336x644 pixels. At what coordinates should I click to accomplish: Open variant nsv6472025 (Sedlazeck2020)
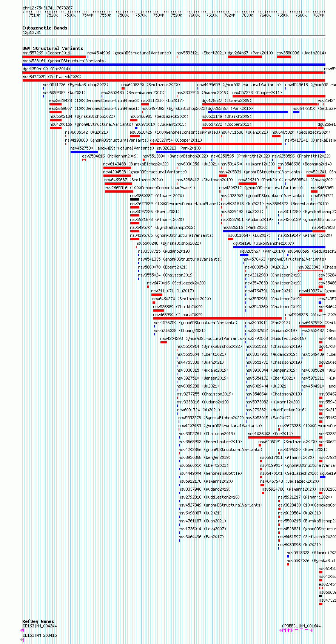[x=52, y=77]
